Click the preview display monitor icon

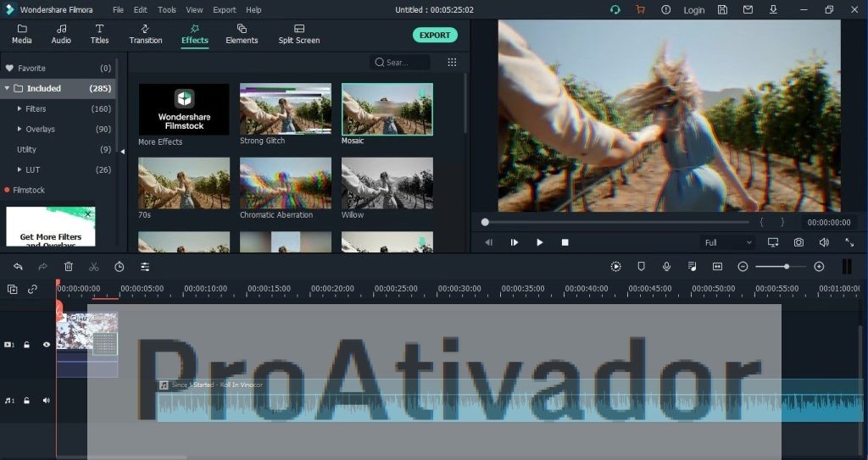[773, 242]
